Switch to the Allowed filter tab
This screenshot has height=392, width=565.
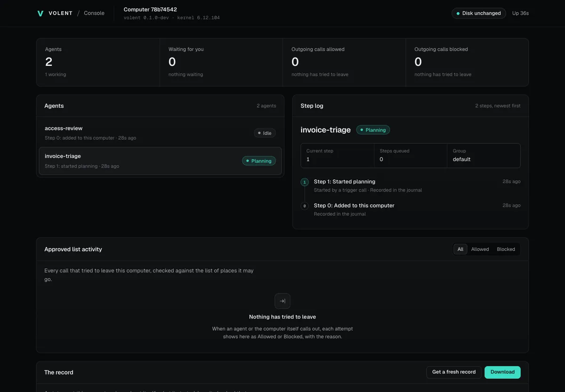(480, 249)
